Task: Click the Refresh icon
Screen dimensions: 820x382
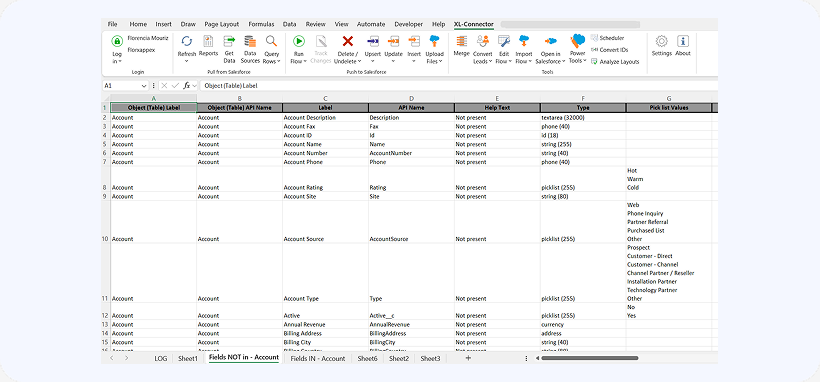Action: [x=187, y=41]
